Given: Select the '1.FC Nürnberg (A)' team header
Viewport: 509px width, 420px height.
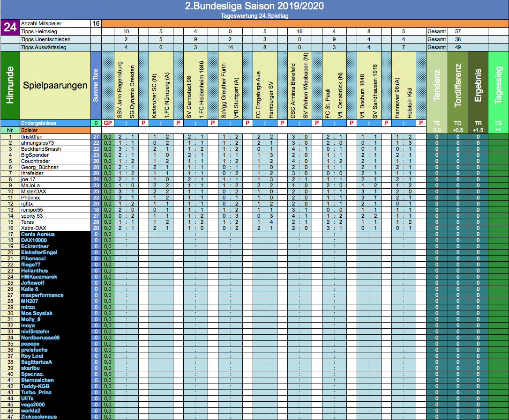Looking at the screenshot, I should tap(167, 95).
